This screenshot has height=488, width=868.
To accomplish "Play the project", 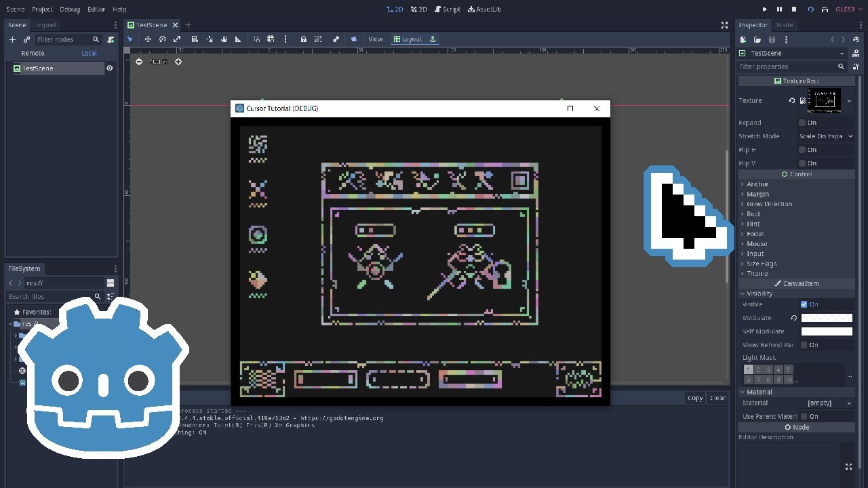I will point(766,9).
